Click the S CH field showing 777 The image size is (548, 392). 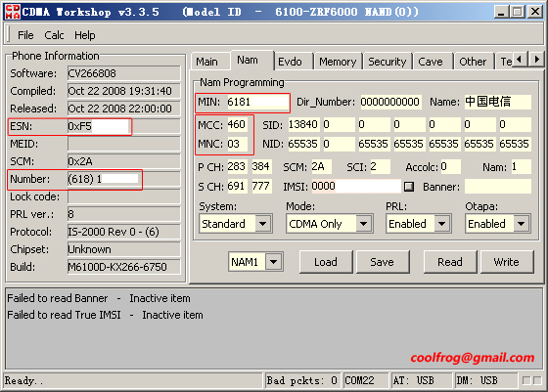click(261, 186)
